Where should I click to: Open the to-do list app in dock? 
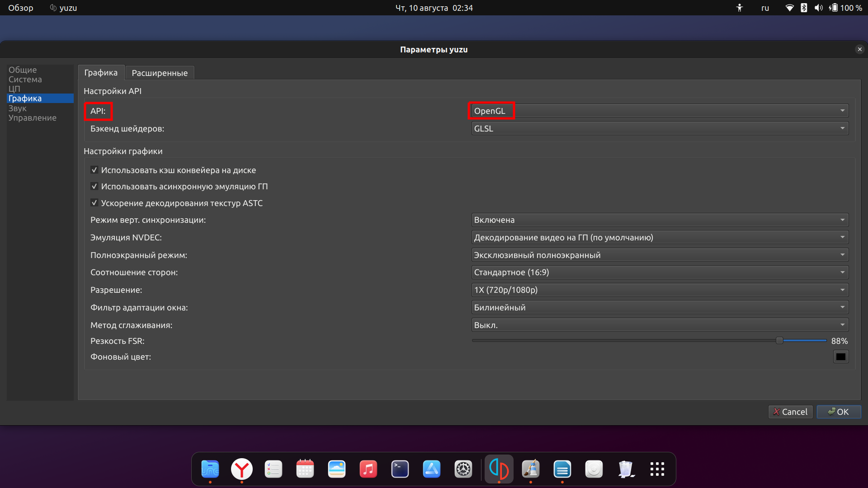pos(274,469)
